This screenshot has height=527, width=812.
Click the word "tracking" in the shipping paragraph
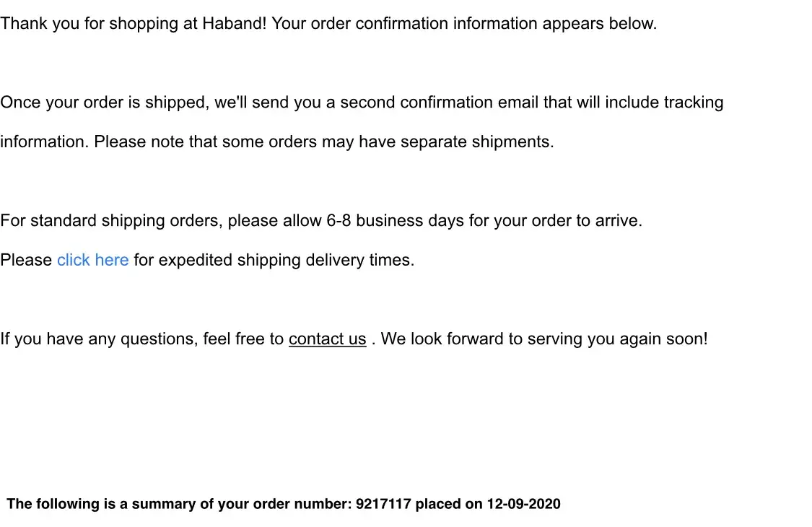(693, 103)
